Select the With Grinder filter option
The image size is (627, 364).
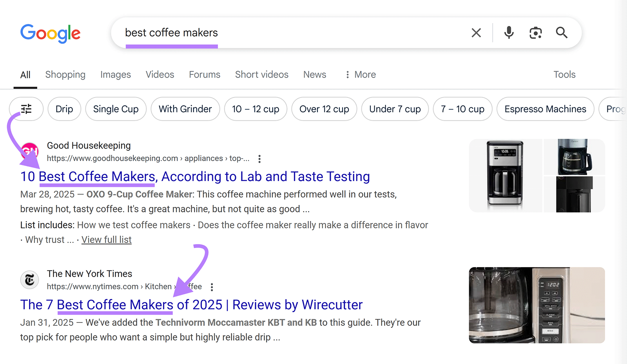(x=185, y=109)
